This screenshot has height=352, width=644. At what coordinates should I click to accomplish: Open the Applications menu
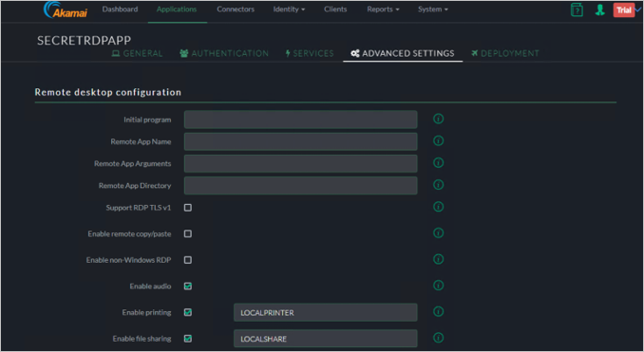pos(177,9)
